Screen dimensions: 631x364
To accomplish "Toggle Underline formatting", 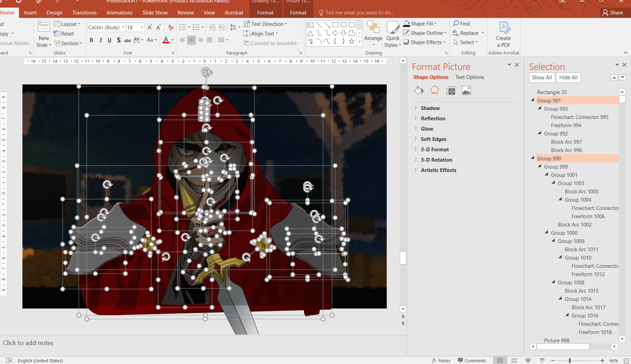I will (109, 40).
